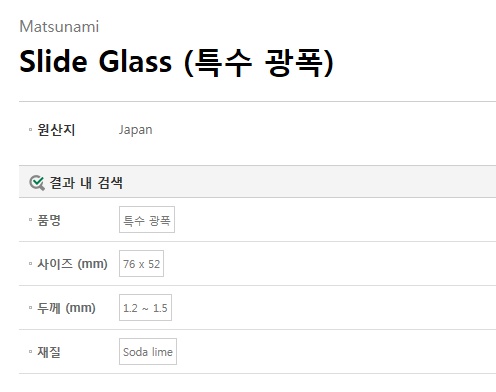Click the Slide Glass (특수 광폭) title
Screen dimensions: 496x392
[176, 62]
